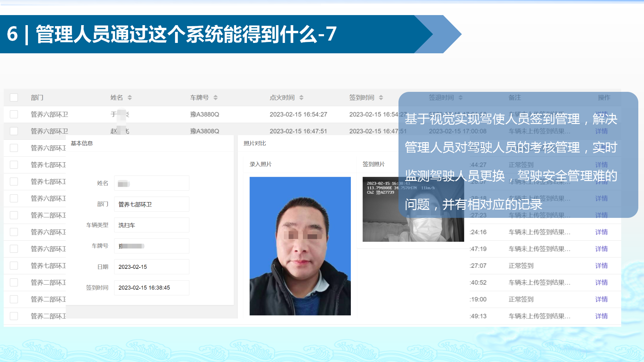
Task: Click sort arrows next to 车牌号
Action: tap(216, 98)
